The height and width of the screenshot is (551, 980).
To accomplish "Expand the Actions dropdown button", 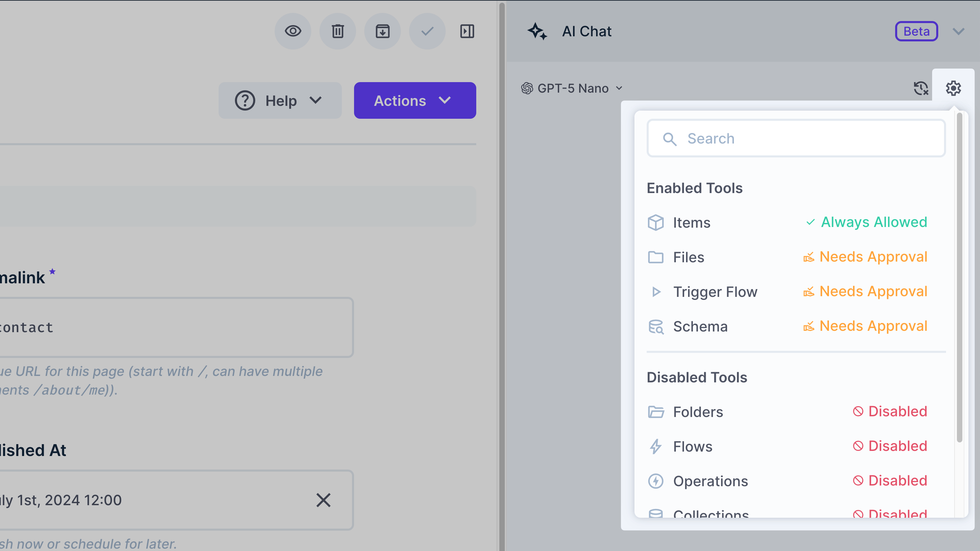I will point(415,100).
